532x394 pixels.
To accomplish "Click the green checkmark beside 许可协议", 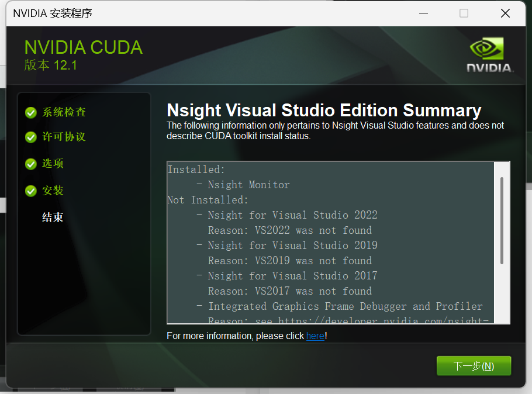I will pyautogui.click(x=31, y=137).
